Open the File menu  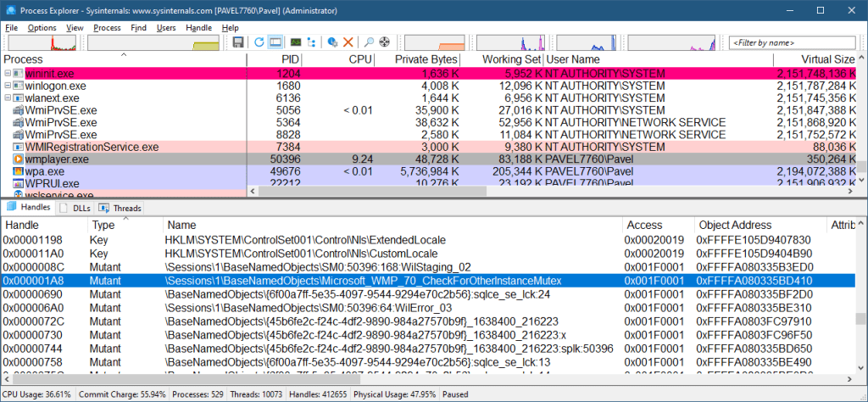click(x=12, y=28)
